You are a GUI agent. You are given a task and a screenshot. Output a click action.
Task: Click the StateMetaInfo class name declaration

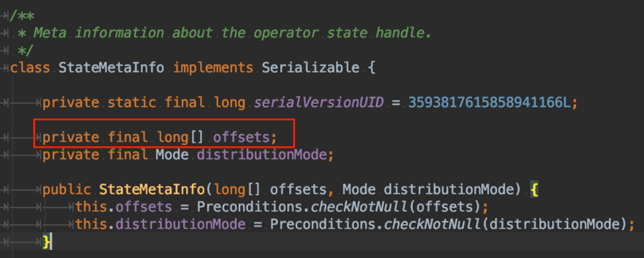point(111,67)
